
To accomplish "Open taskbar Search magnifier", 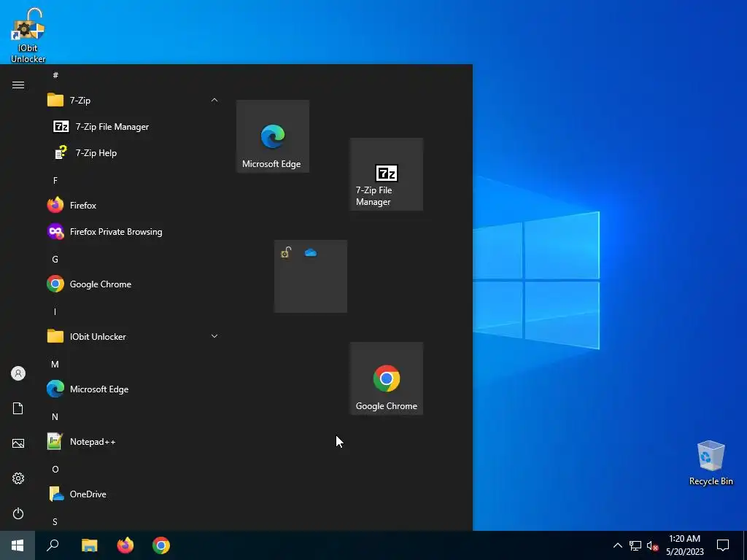I will [x=53, y=545].
